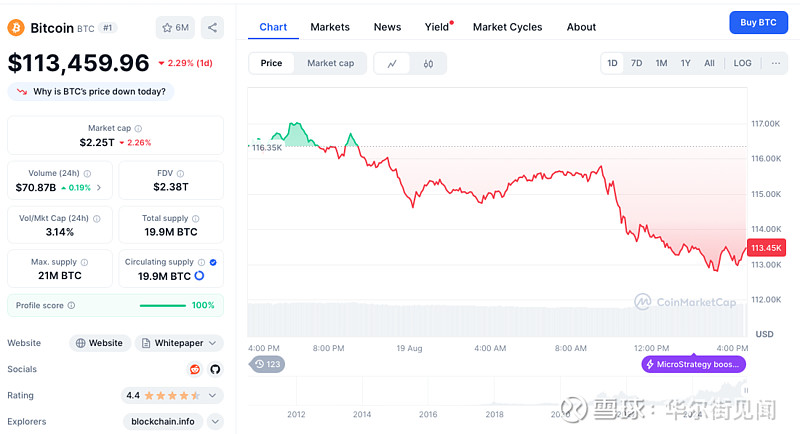Click the MicroStrategy news marker on chart

pyautogui.click(x=693, y=364)
